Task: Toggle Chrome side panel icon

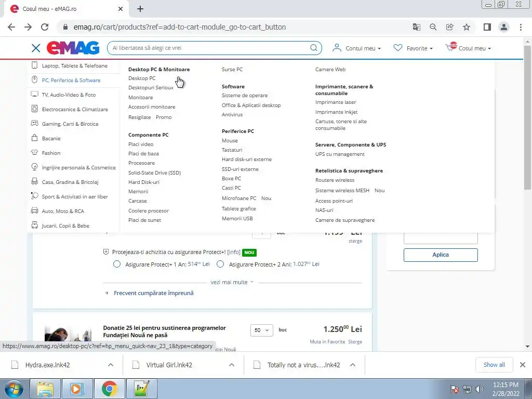Action: pos(487,27)
